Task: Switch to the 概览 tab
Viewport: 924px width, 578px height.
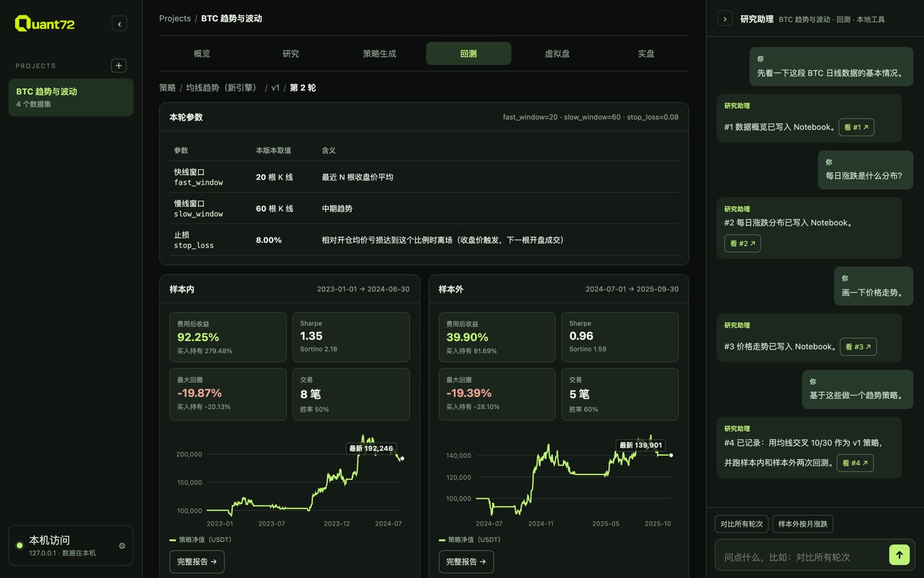Action: (x=202, y=53)
